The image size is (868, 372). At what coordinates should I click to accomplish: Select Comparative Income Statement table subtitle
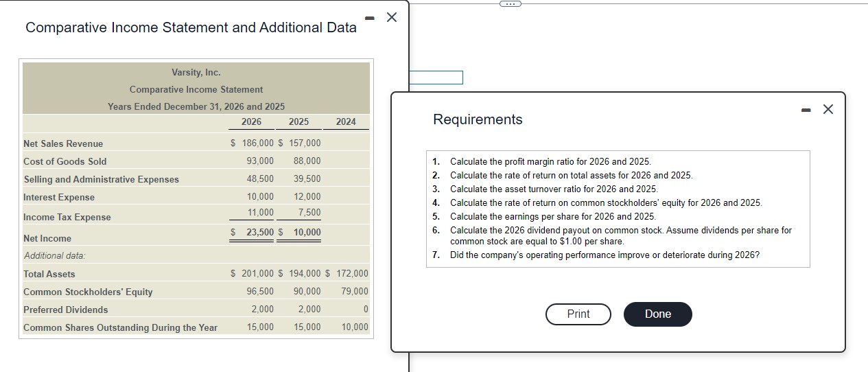196,89
